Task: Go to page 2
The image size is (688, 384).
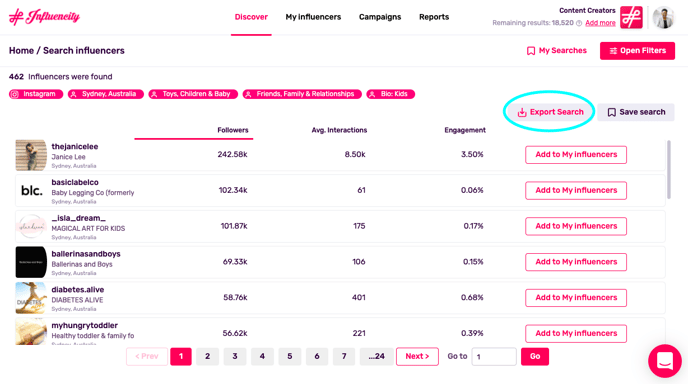Action: pyautogui.click(x=208, y=356)
